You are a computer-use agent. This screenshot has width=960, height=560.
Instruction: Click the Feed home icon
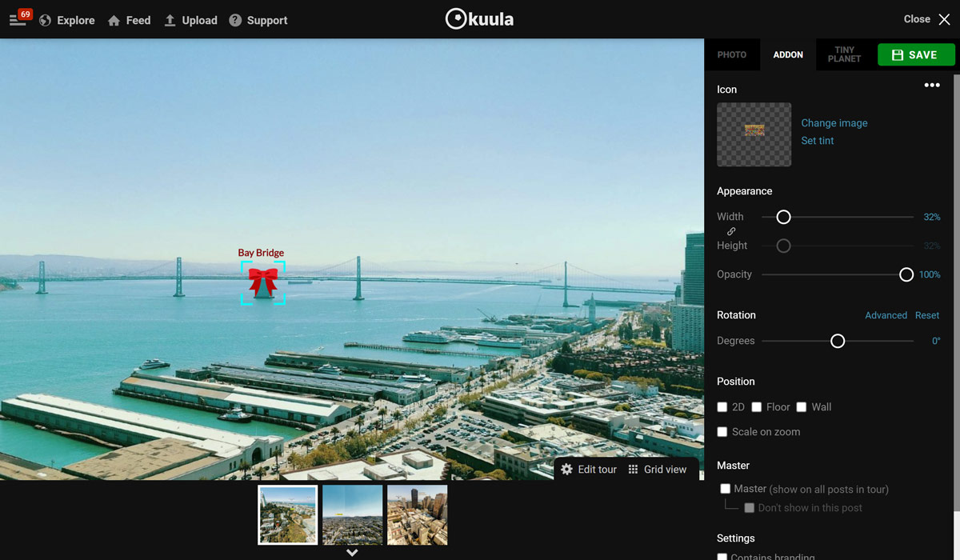tap(114, 21)
